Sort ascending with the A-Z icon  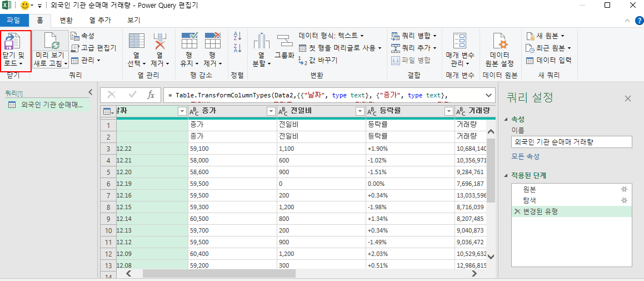pos(237,36)
